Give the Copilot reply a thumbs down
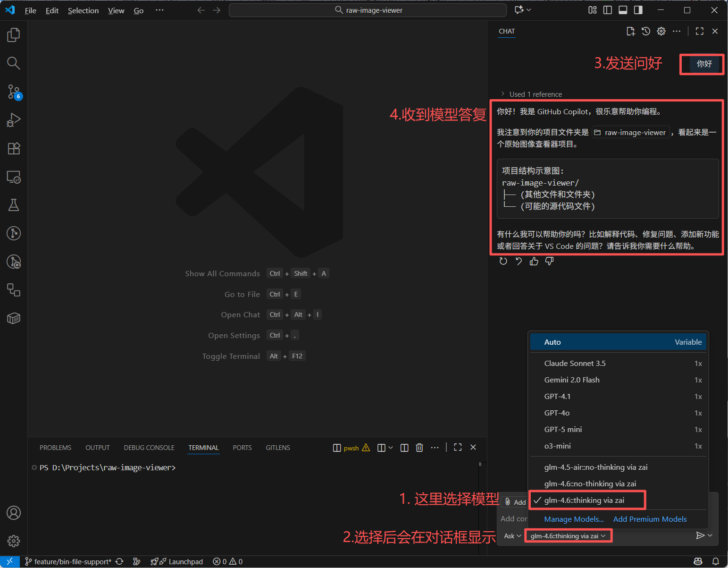Viewport: 728px width, 568px height. (549, 261)
